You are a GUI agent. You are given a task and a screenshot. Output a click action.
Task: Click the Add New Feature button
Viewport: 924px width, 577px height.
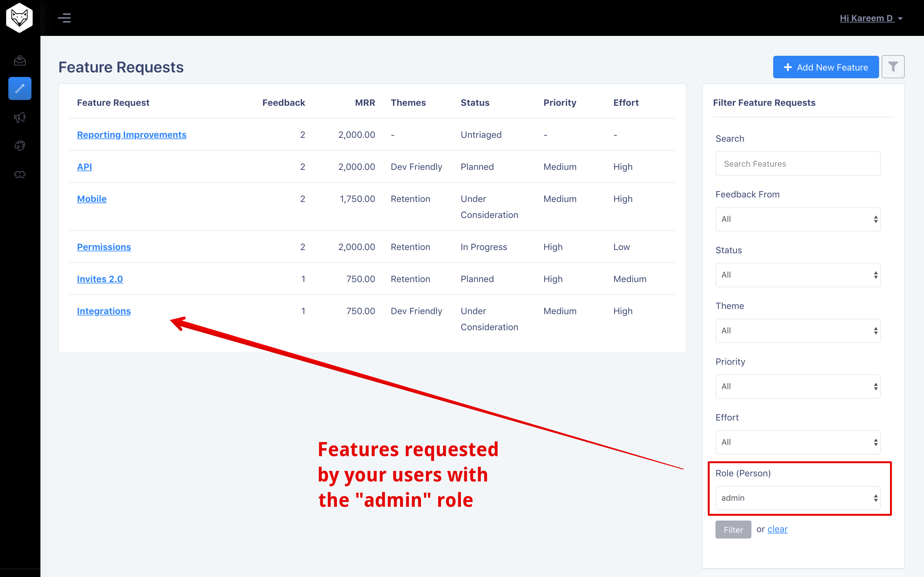click(x=826, y=67)
